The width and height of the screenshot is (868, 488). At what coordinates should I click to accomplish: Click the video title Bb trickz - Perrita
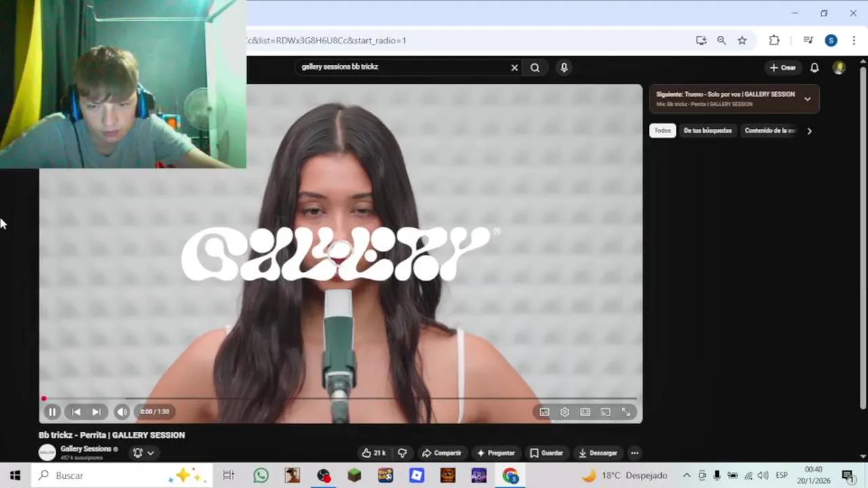(x=112, y=435)
